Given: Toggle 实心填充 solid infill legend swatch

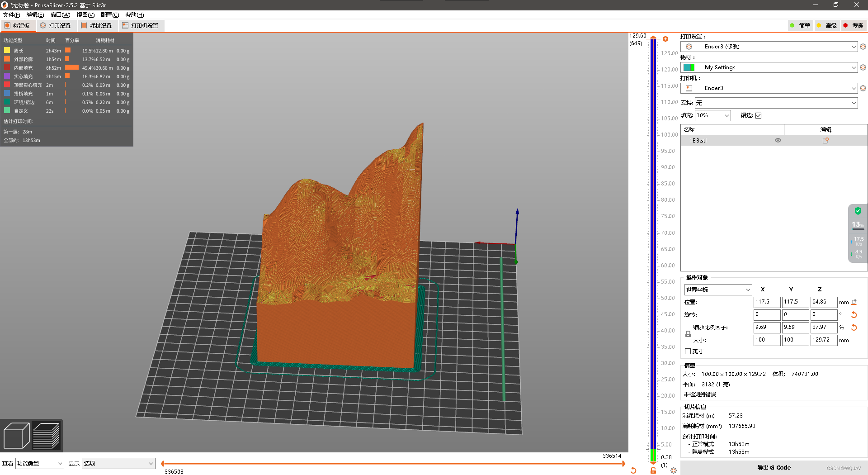Looking at the screenshot, I should click(x=7, y=76).
